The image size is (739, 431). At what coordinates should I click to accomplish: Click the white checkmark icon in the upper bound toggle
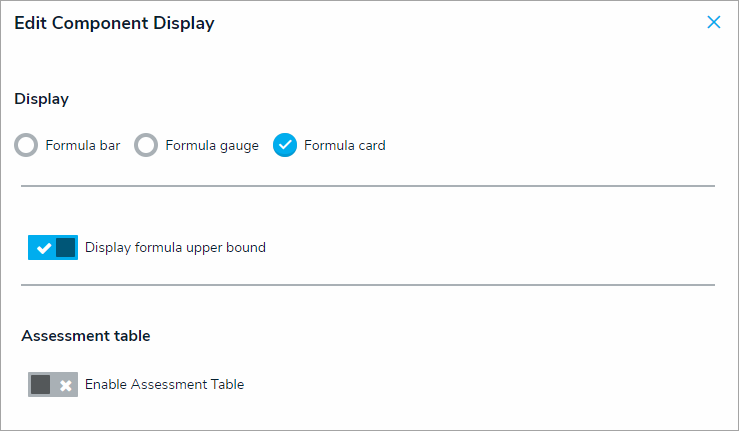42,248
